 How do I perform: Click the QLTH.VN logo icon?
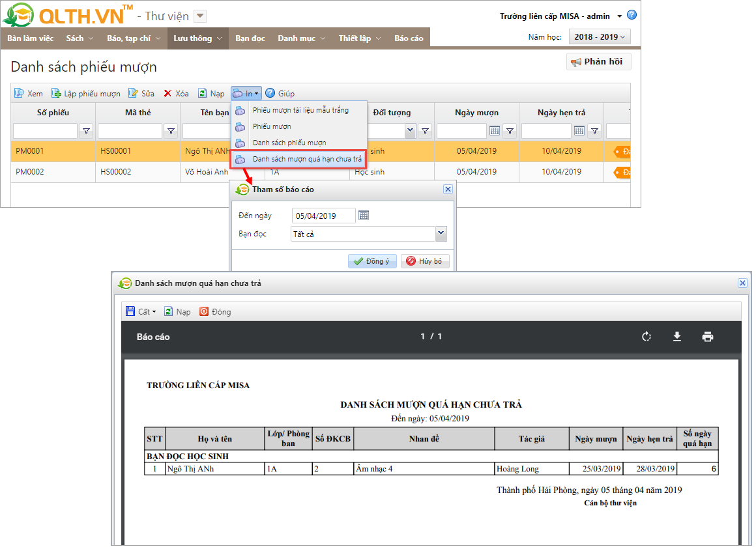(x=18, y=15)
